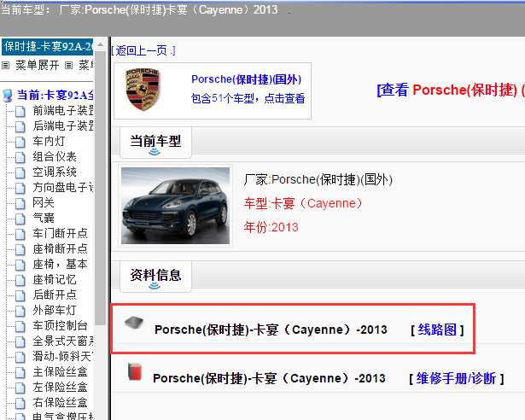Click the page icon beside 车内灯
525x420 pixels.
[20, 142]
